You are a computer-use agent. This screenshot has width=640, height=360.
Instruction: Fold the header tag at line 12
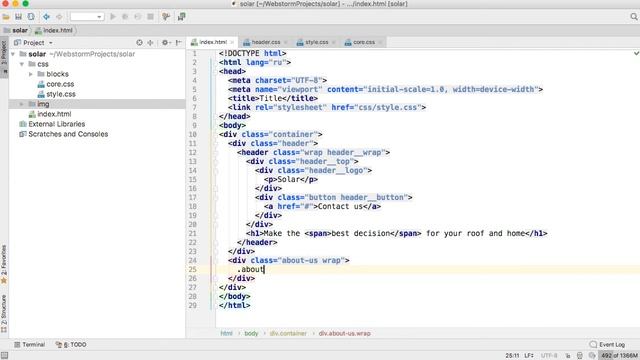(x=215, y=153)
